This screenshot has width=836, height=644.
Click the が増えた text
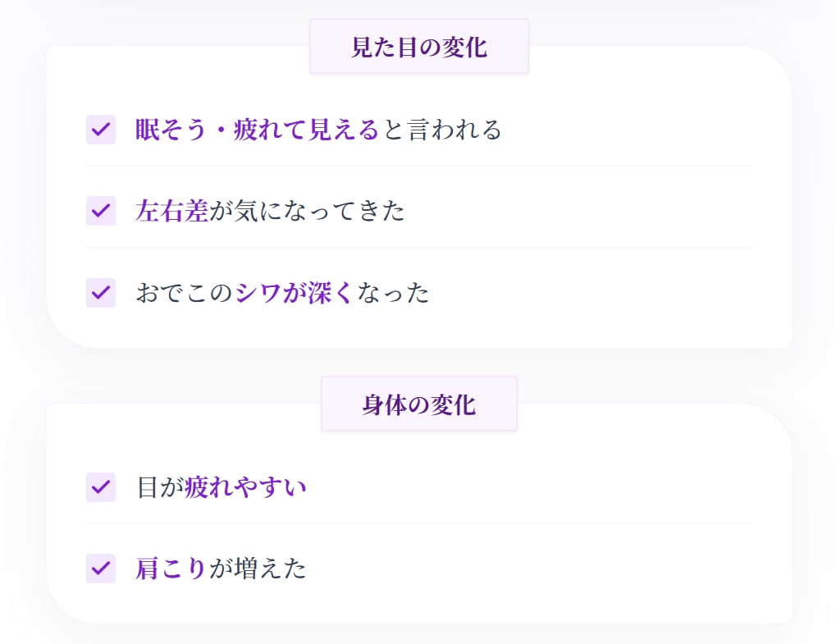(257, 568)
